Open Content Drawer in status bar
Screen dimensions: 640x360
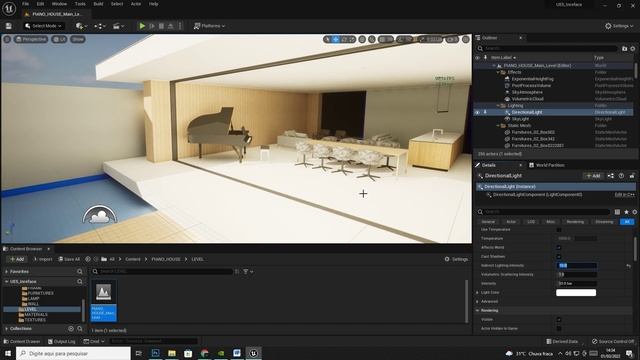[22, 341]
